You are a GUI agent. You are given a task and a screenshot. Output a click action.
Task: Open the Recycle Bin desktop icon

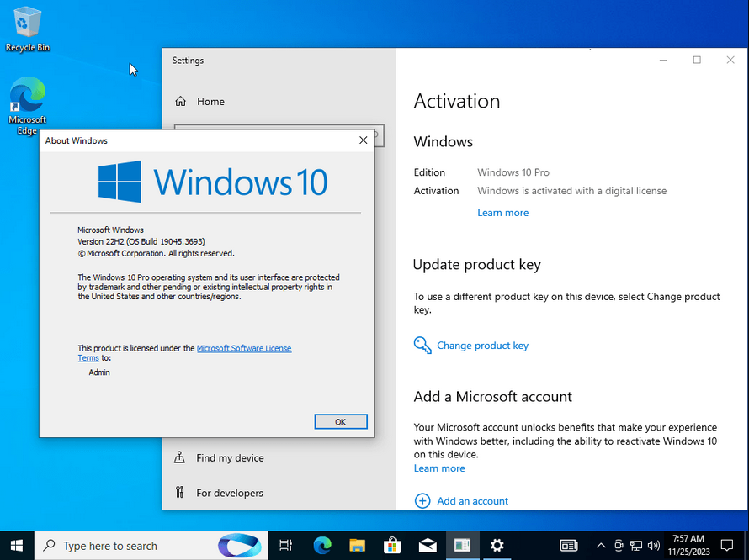27,29
